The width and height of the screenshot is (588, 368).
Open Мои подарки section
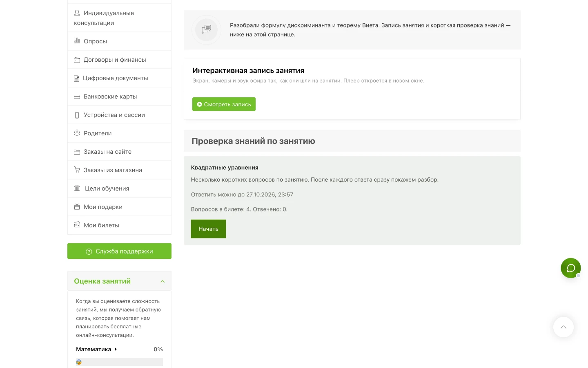[x=119, y=207]
